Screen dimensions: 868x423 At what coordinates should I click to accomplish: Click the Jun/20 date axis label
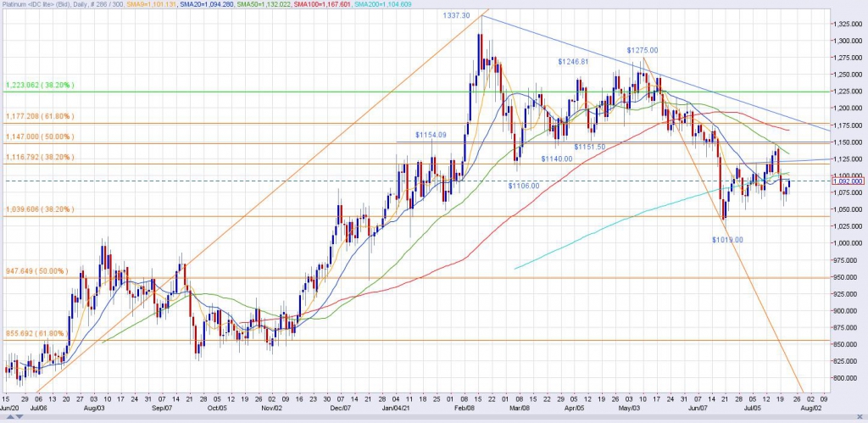pyautogui.click(x=8, y=407)
